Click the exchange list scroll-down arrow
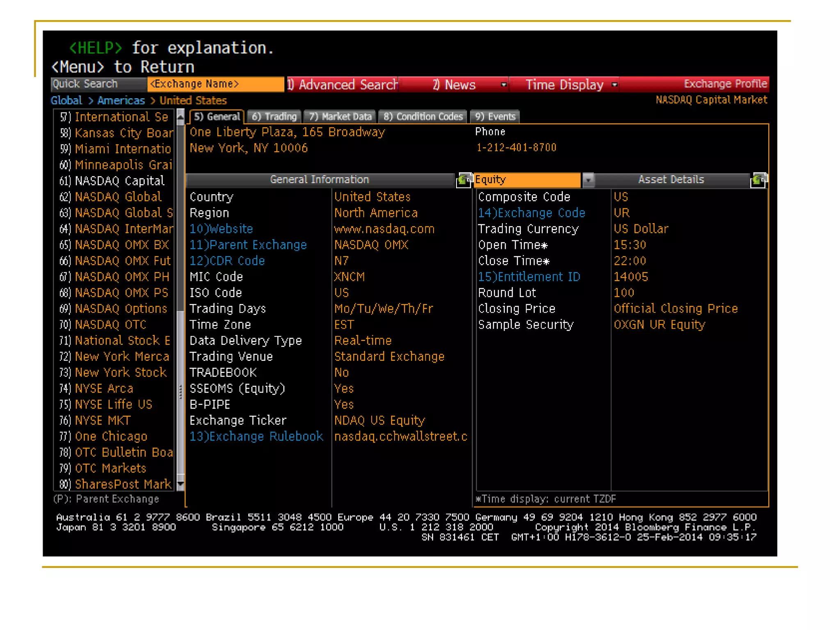Viewport: 840px width, 630px height. [180, 485]
